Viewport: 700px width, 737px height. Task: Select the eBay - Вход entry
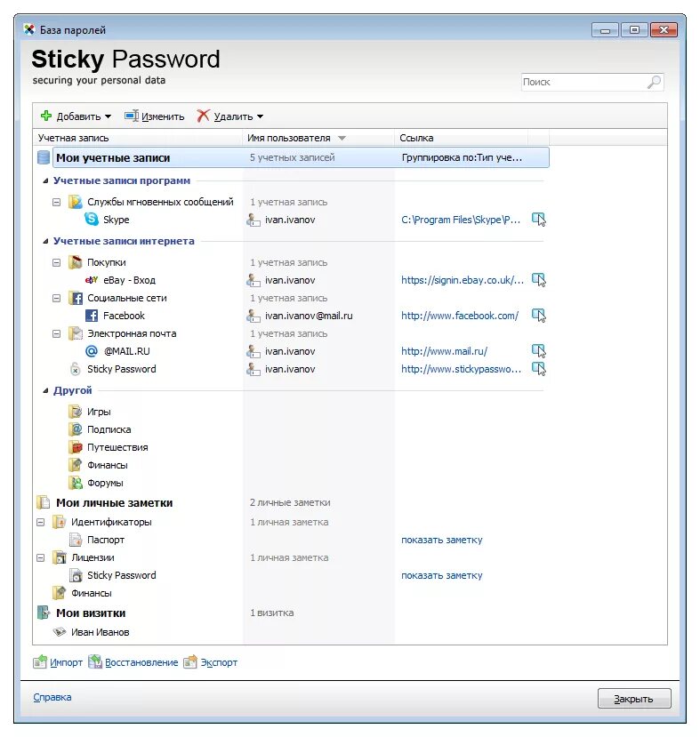129,280
